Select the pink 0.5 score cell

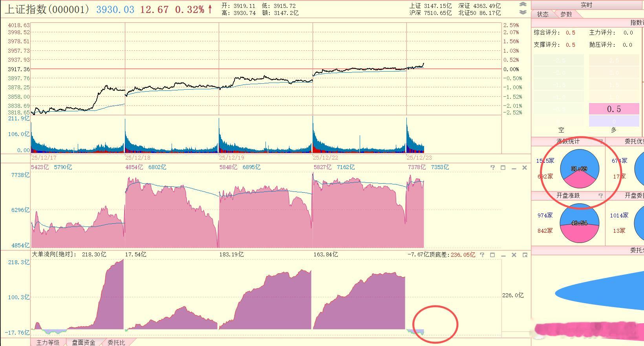coord(614,109)
